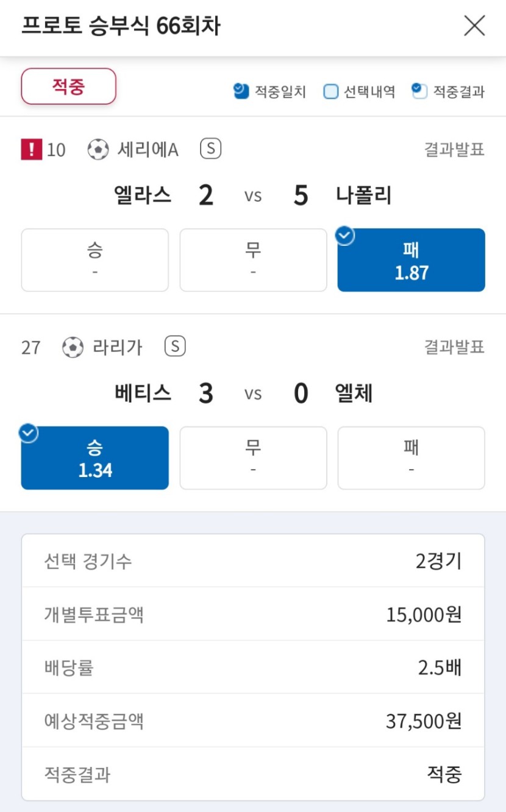Click the red exclamation icon beside match 10

tap(31, 149)
